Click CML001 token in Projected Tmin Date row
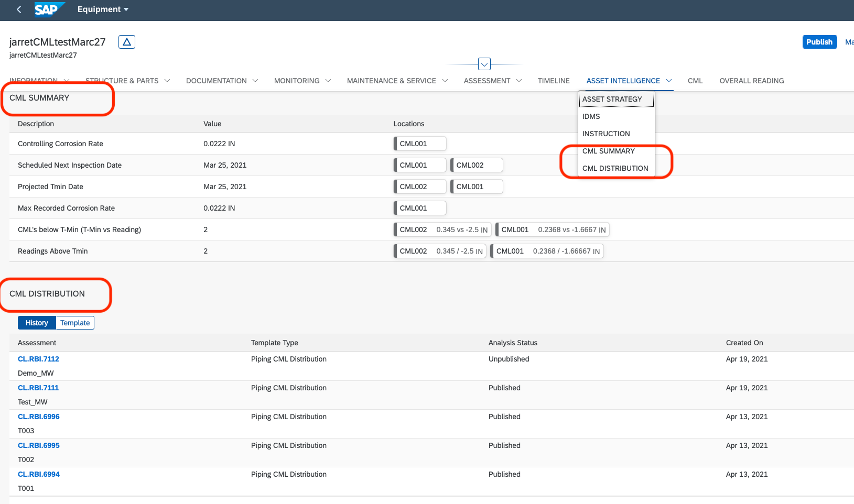Screen dimensions: 854x504 click(x=477, y=187)
